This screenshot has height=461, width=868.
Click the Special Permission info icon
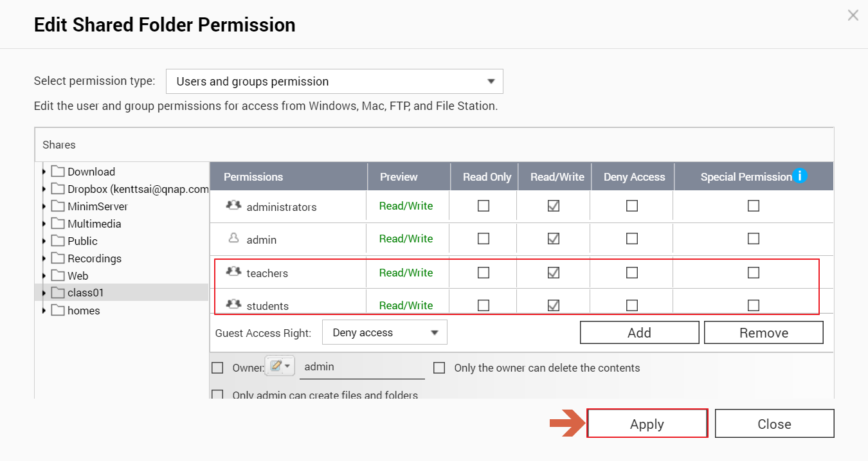pos(800,176)
